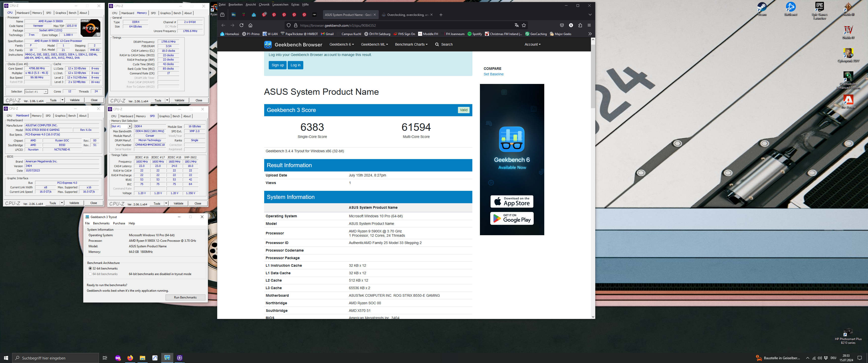Image resolution: width=868 pixels, height=363 pixels.
Task: Expand the Geekbench 6 navigation dropdown
Action: point(342,44)
